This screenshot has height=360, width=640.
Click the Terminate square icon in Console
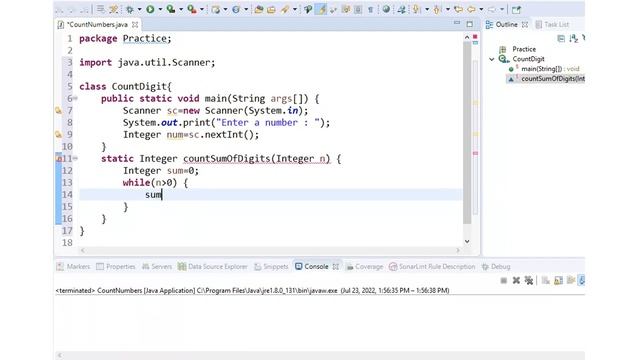point(504,280)
